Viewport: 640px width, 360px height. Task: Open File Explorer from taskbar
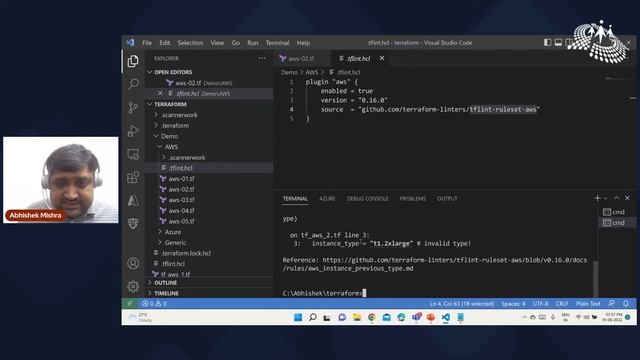(x=357, y=317)
